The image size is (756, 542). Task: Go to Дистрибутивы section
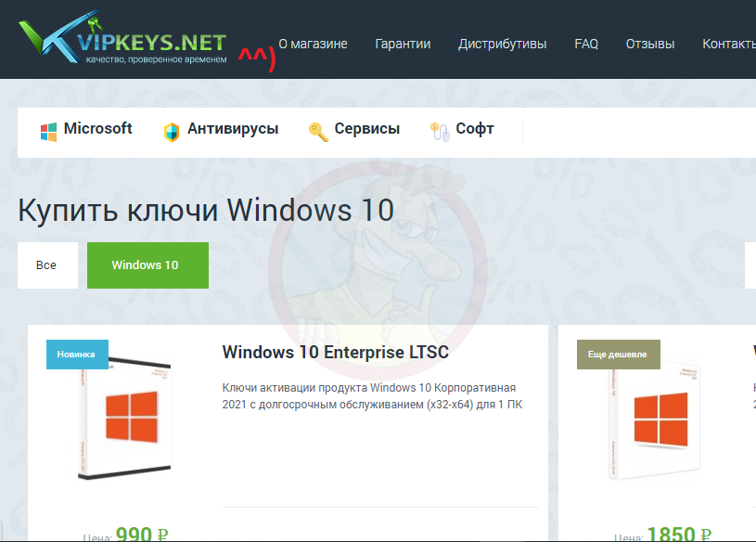tap(503, 44)
